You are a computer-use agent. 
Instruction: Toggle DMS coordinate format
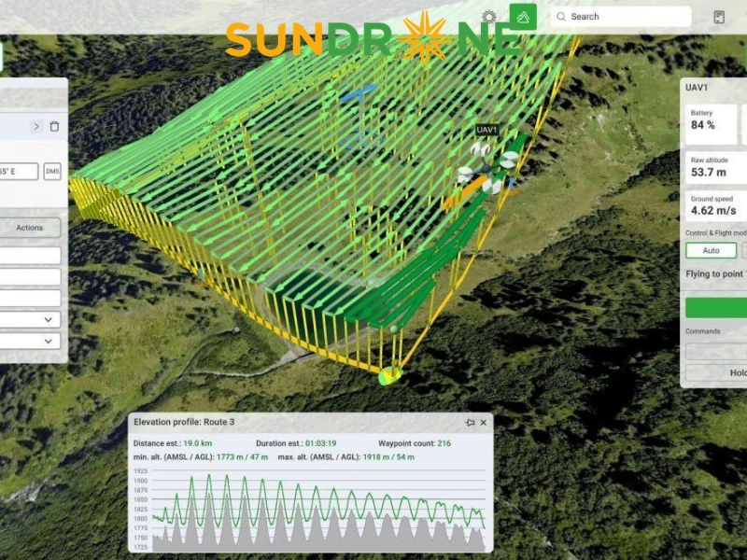(52, 172)
